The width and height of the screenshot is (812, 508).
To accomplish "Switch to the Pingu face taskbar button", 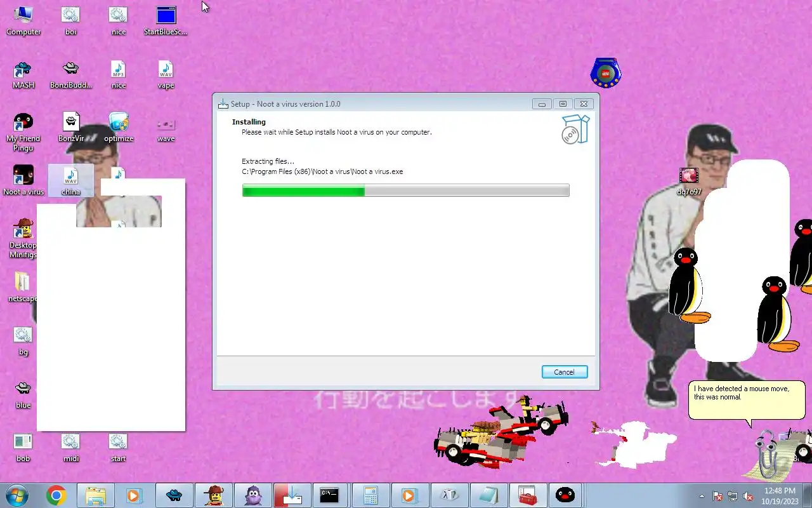I will [x=565, y=495].
